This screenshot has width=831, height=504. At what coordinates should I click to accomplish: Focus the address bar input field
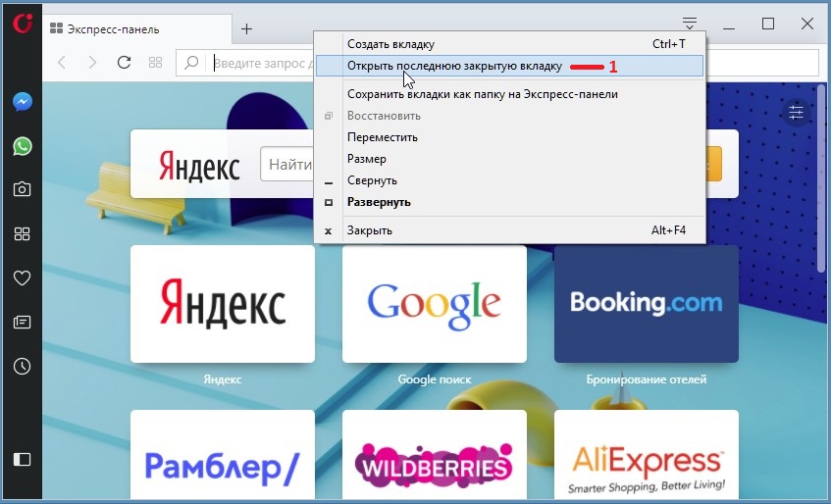(262, 63)
